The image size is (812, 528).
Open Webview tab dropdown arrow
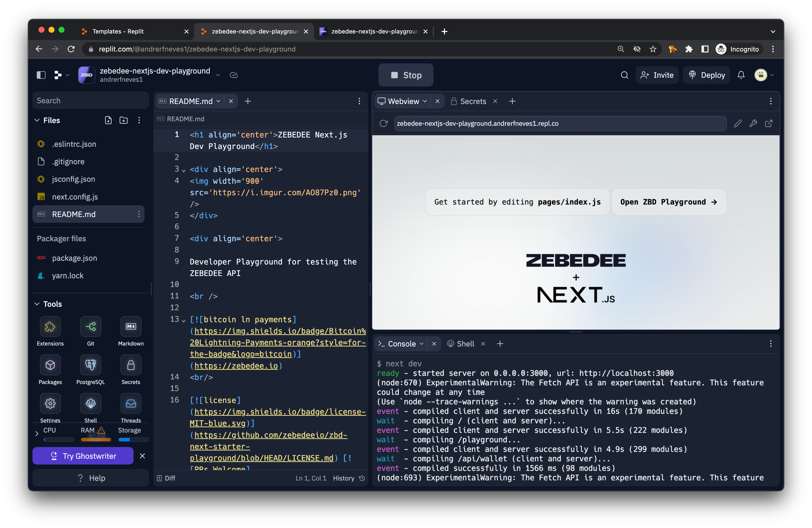[425, 101]
